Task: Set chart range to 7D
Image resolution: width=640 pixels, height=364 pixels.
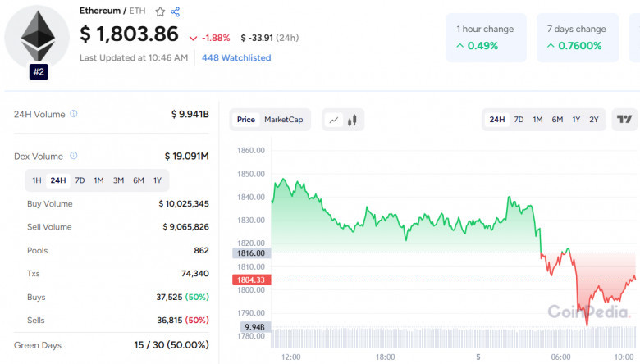Action: click(x=519, y=120)
